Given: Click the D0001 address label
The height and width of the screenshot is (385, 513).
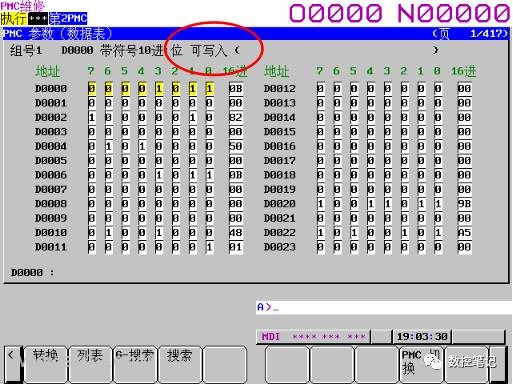Looking at the screenshot, I should (51, 103).
